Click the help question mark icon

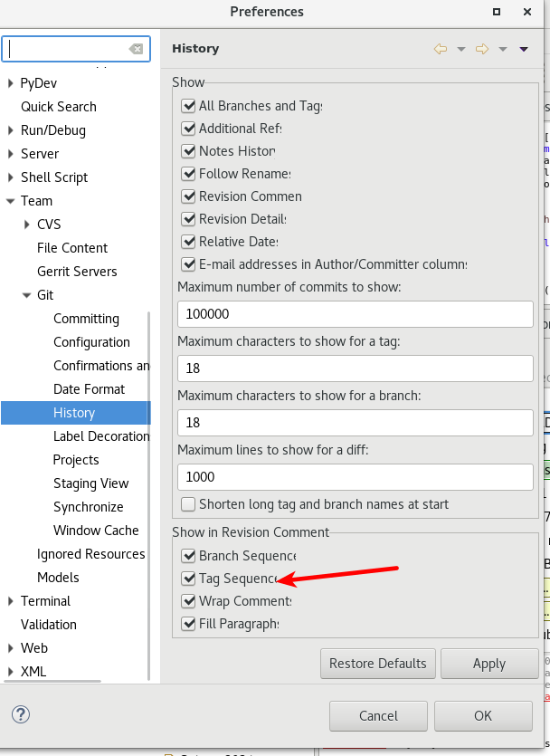[21, 715]
